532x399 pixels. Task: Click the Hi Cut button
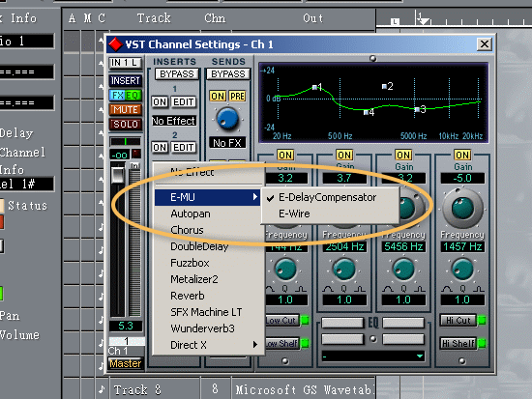[458, 320]
